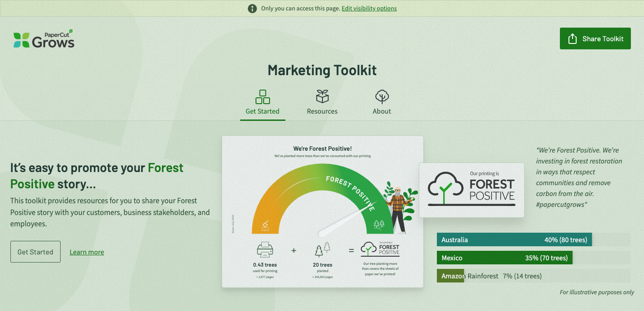Click the info icon in top banner
This screenshot has height=311, width=644.
click(252, 9)
